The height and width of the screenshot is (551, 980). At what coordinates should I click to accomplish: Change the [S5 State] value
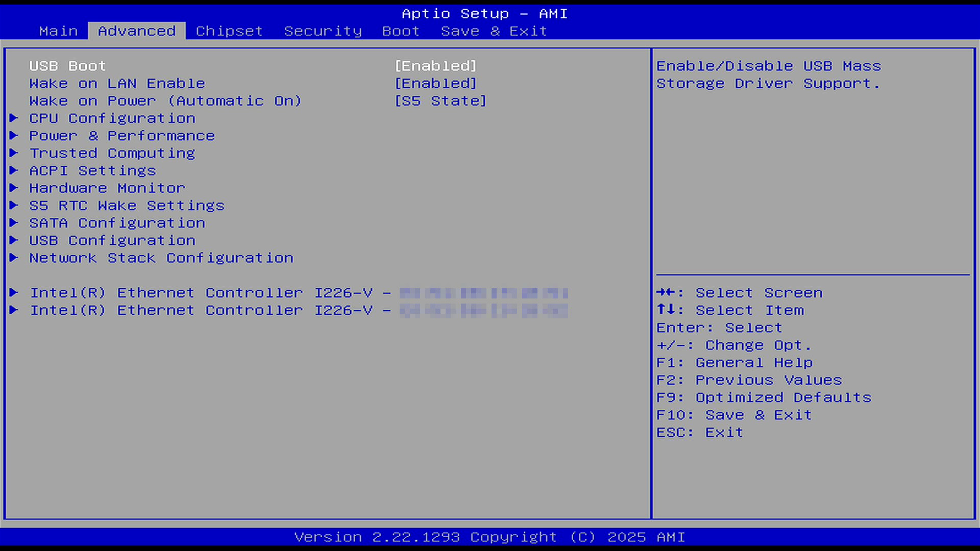pos(440,101)
